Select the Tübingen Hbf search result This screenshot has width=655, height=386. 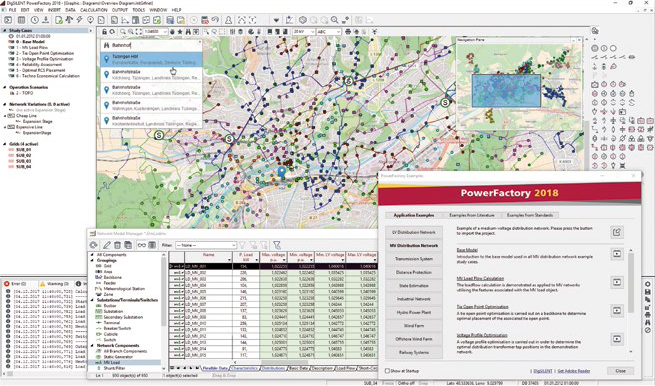152,59
